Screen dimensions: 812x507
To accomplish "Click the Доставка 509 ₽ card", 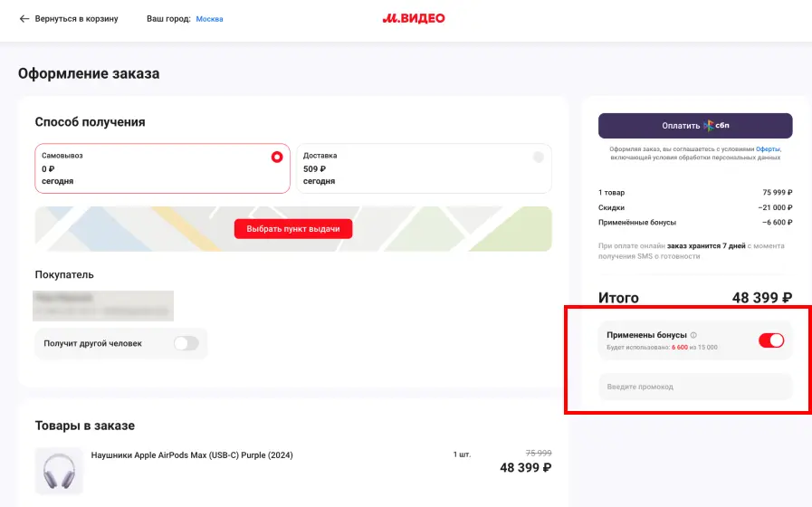I will point(424,168).
